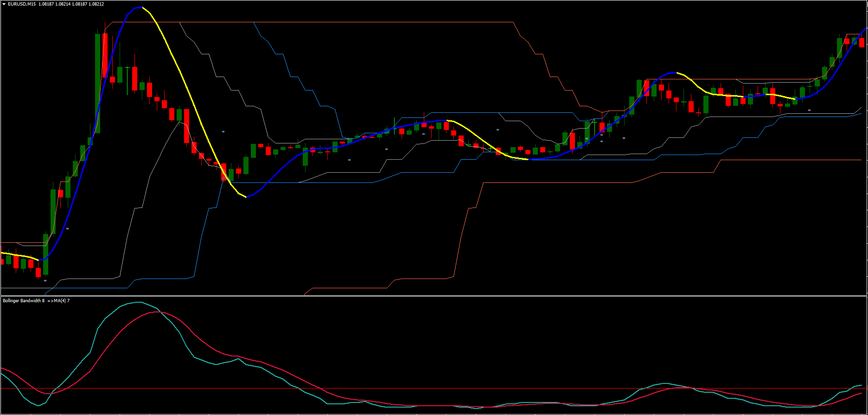
Task: Select the flat red channel line at lower right
Action: click(x=788, y=160)
